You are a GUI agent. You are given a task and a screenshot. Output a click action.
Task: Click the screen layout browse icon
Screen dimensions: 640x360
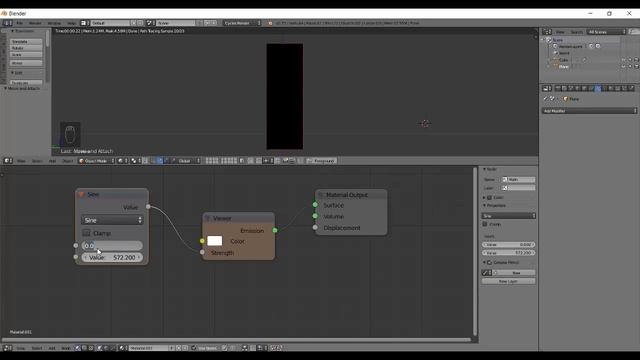[84, 23]
